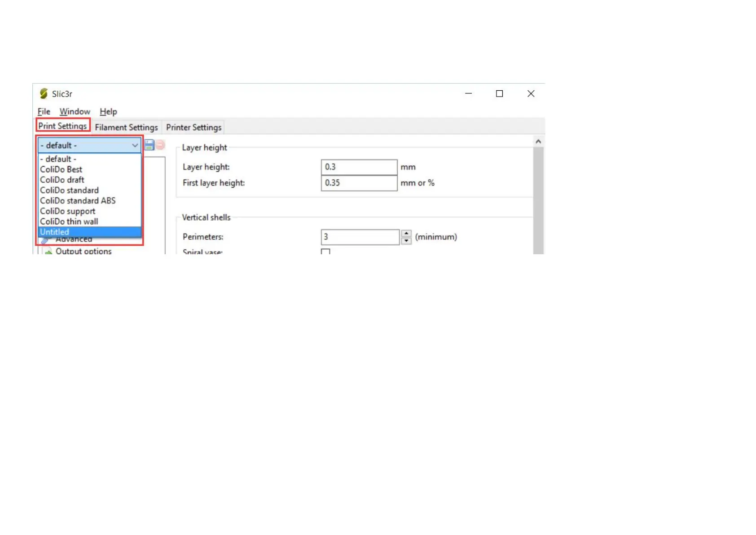756x535 pixels.
Task: Click the First layer height input field
Action: coord(359,183)
